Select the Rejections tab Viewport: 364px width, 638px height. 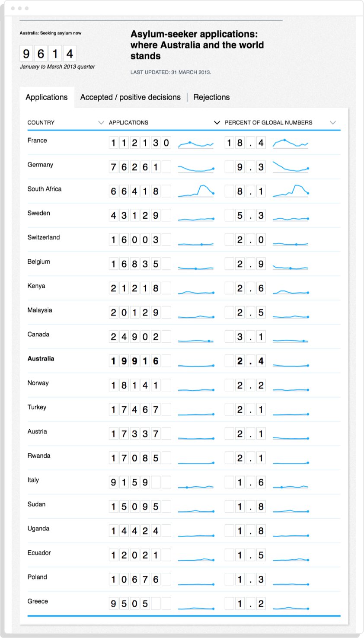(211, 97)
